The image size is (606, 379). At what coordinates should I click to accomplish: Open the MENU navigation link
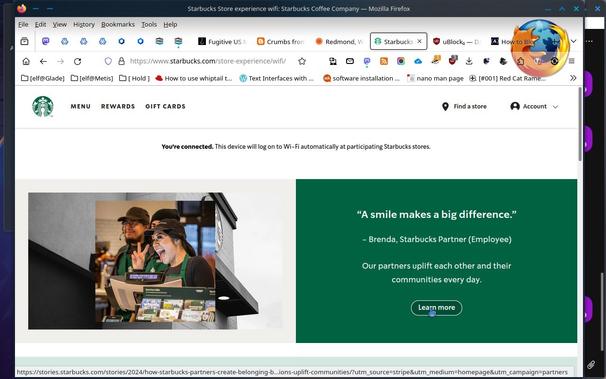coord(80,106)
